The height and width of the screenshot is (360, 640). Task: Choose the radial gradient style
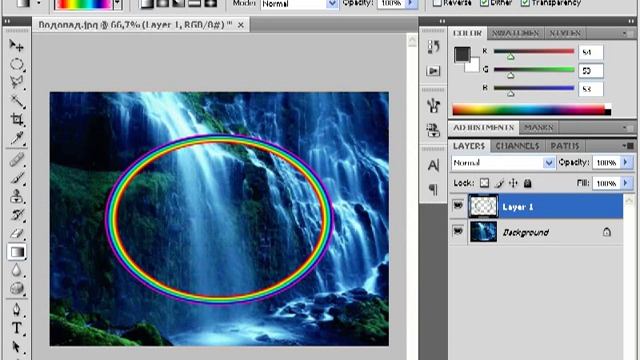click(x=162, y=3)
